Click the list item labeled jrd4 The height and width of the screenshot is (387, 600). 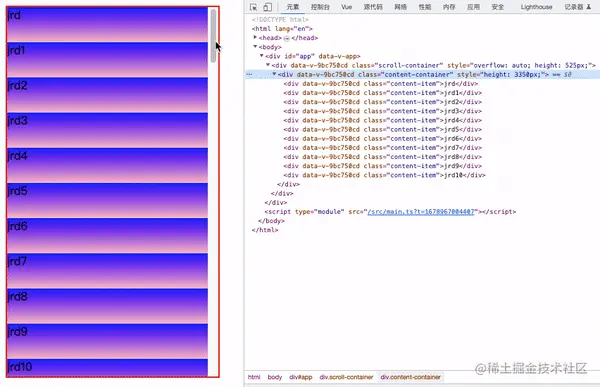[x=107, y=165]
